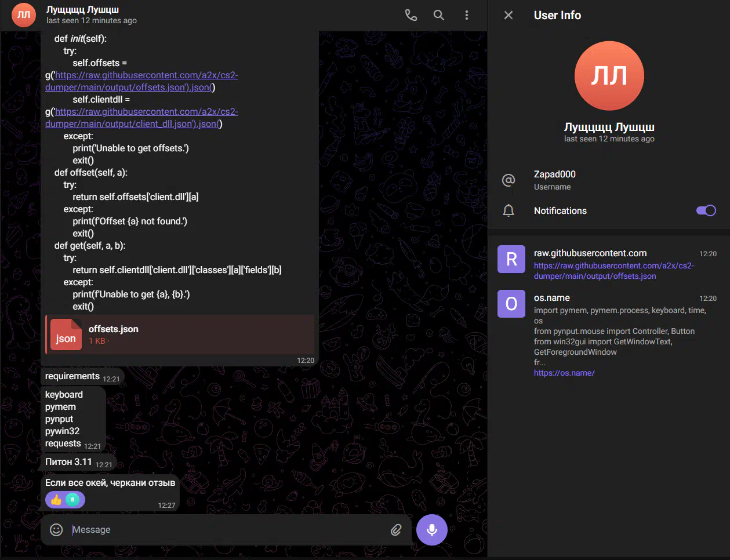Click 12:27 timestamp on the last message
This screenshot has height=560, width=730.
pyautogui.click(x=166, y=506)
